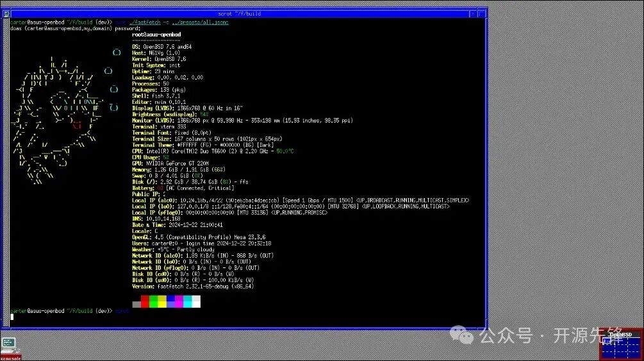The height and width of the screenshot is (361, 644).
Task: Click the 'OS: OpenBSD 7.6 amd64' line
Action: 162,47
